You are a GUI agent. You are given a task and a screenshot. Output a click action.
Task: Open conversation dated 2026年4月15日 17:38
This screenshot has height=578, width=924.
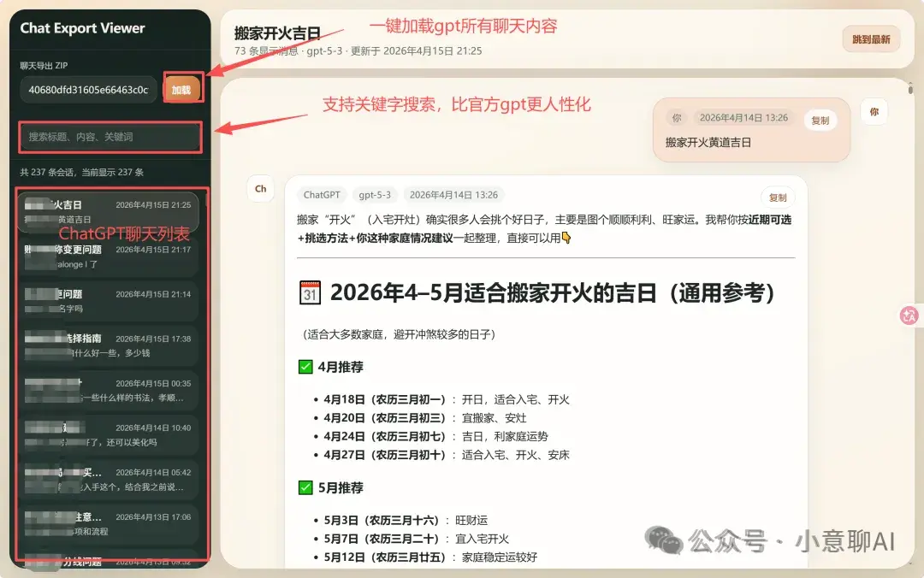pyautogui.click(x=109, y=345)
